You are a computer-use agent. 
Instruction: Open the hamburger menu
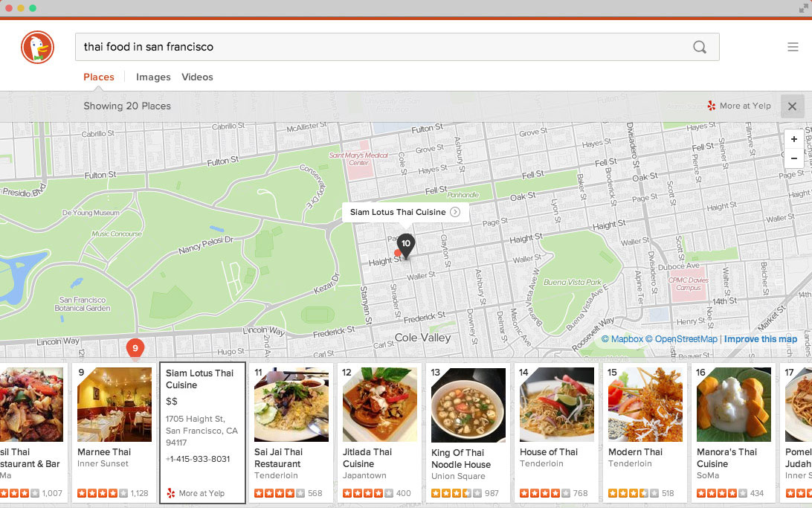pyautogui.click(x=793, y=47)
